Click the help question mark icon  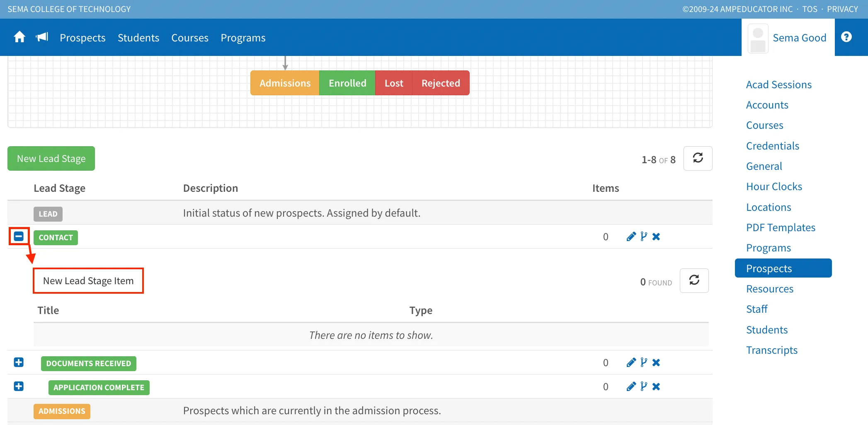pyautogui.click(x=846, y=37)
